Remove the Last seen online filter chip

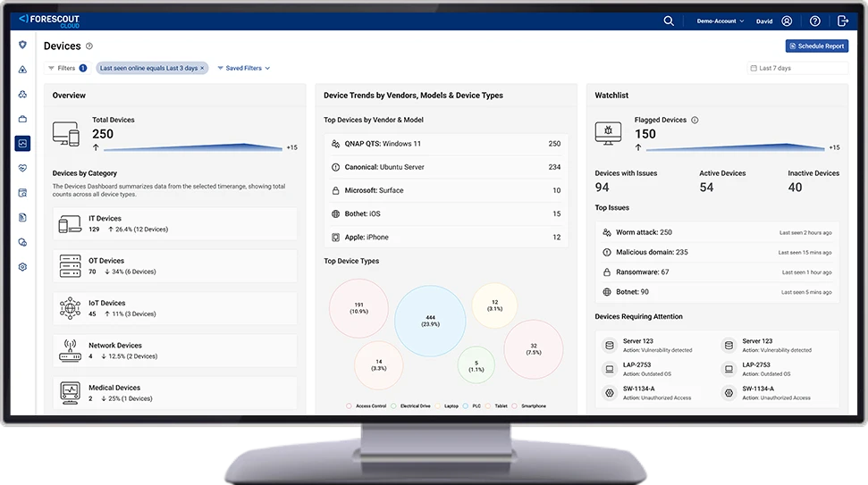pos(202,68)
